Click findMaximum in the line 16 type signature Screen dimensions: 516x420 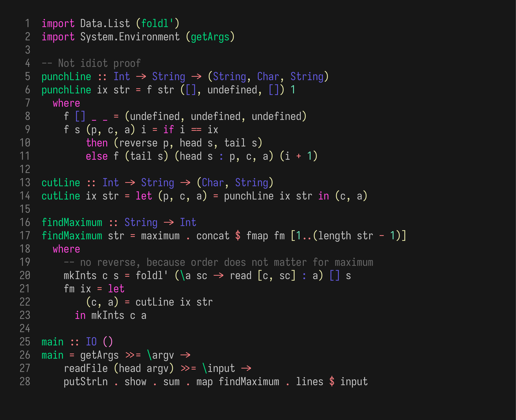[x=72, y=223]
